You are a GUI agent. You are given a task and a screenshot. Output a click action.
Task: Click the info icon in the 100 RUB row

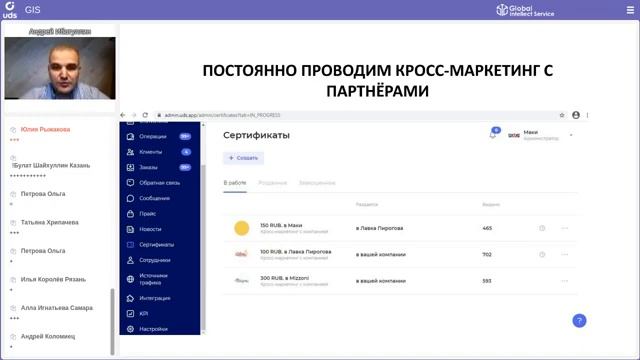542,254
